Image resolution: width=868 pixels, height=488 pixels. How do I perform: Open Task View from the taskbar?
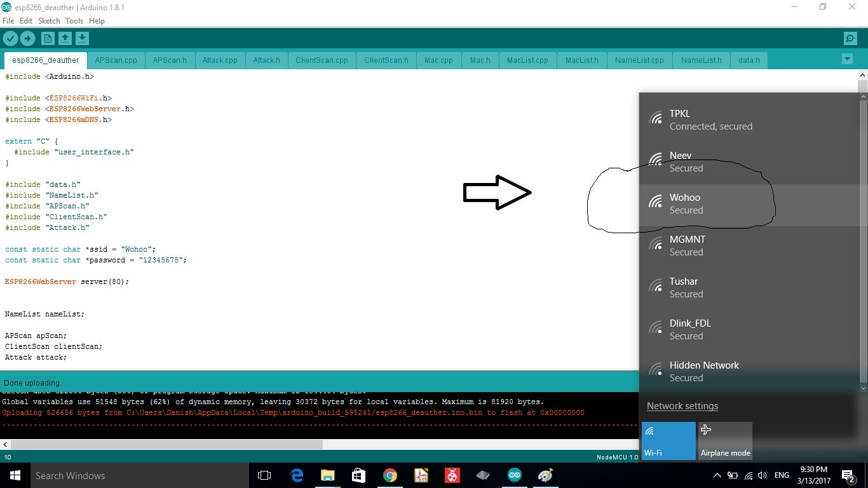point(264,475)
